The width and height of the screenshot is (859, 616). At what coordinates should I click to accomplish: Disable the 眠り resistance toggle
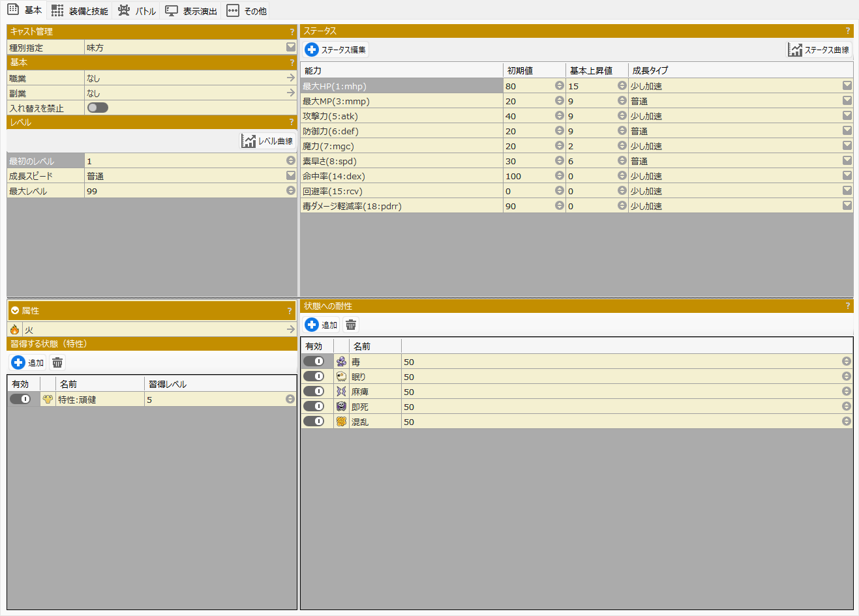(x=314, y=376)
